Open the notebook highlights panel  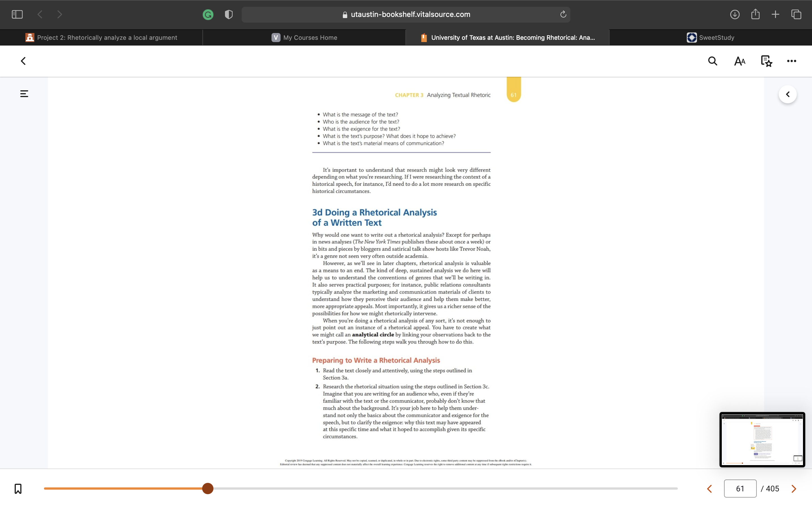[x=766, y=61]
